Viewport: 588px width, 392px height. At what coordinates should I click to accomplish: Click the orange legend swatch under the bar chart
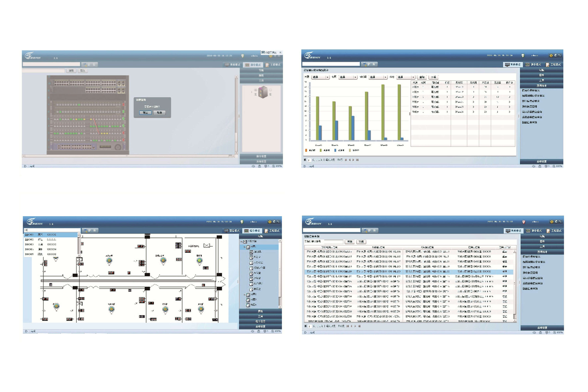306,150
